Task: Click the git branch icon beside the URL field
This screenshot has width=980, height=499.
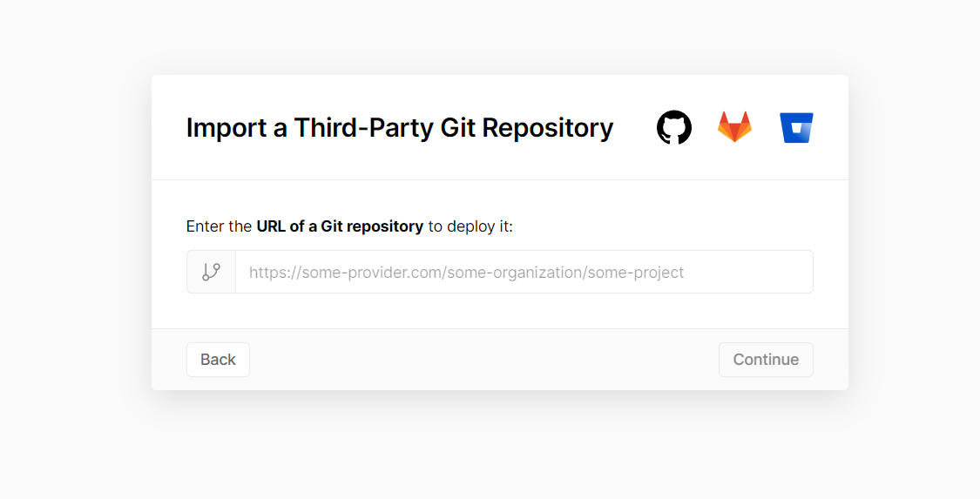Action: click(211, 272)
